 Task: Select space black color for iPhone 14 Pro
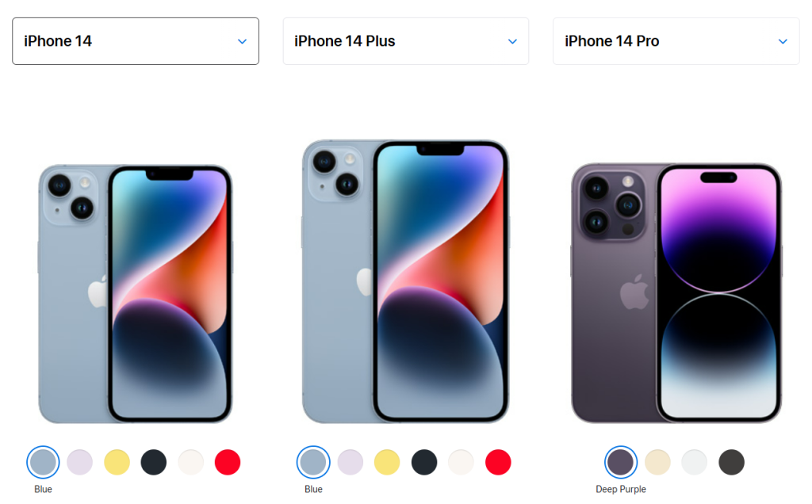click(732, 462)
